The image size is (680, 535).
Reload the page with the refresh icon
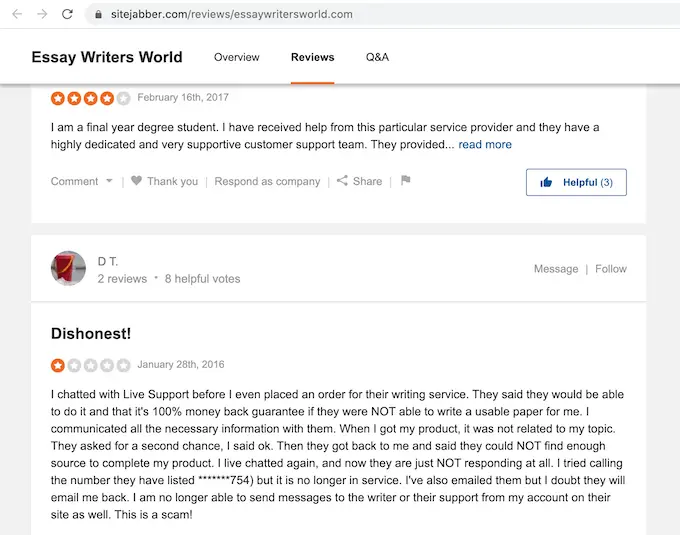point(67,15)
